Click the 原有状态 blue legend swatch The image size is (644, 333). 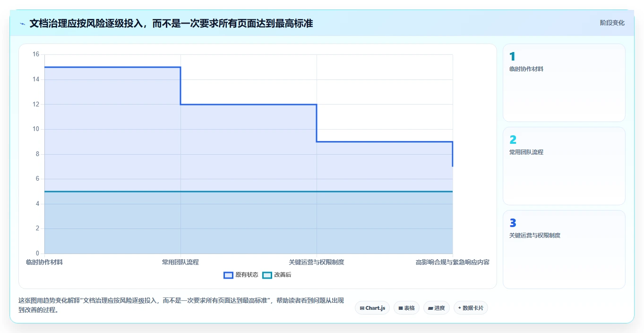(229, 275)
